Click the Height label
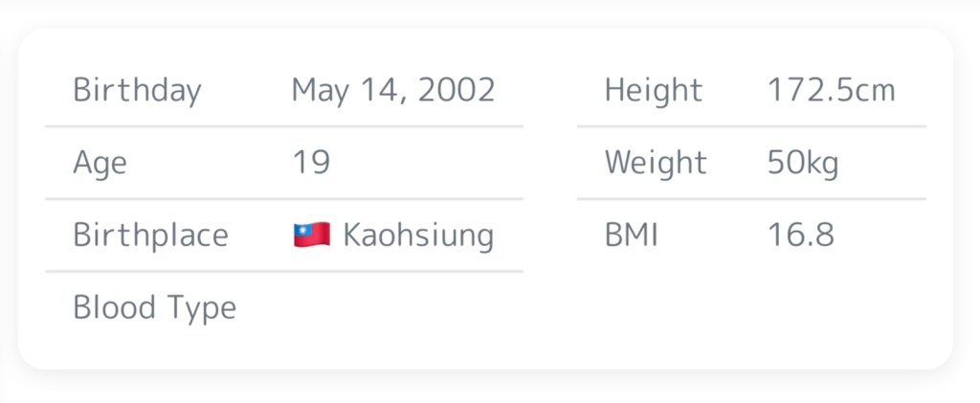The image size is (980, 403). pos(653,91)
